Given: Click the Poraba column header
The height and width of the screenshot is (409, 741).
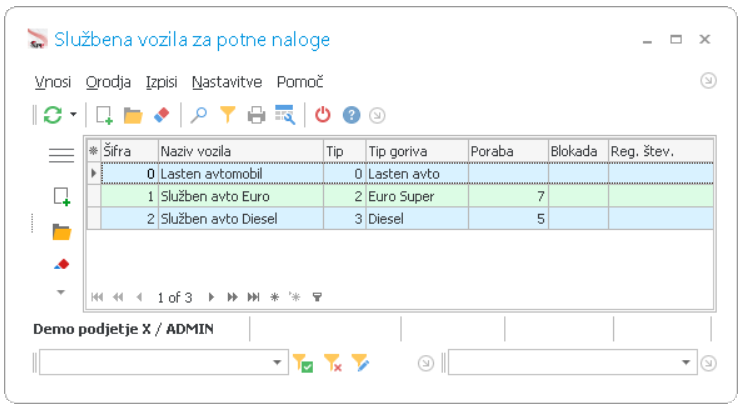Looking at the screenshot, I should pyautogui.click(x=508, y=151).
